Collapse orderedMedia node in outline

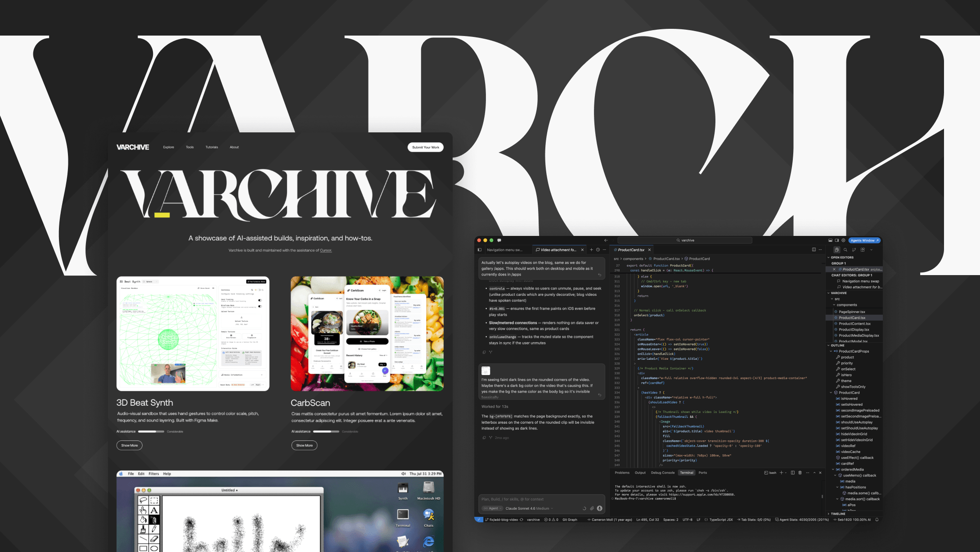[833, 470]
